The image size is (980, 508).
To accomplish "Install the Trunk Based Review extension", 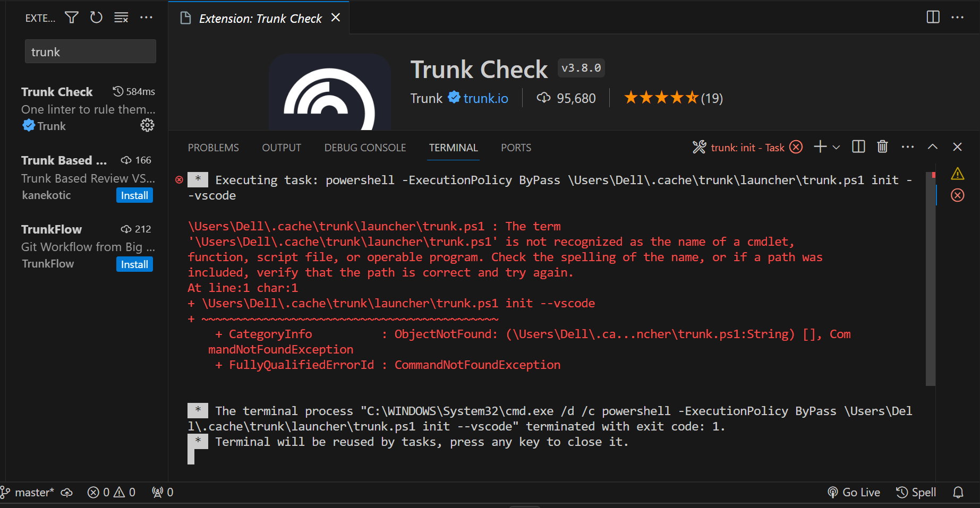I will pos(134,195).
